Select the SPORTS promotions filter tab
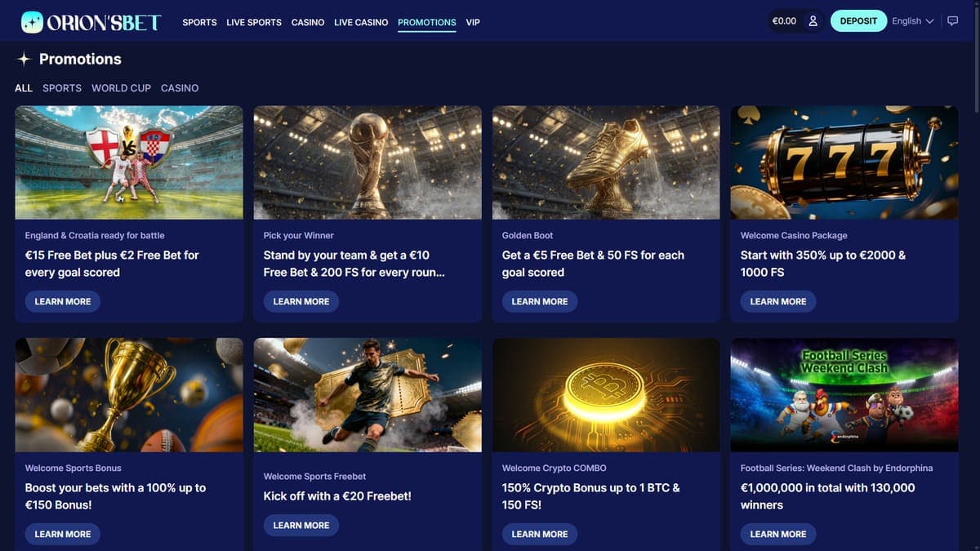 click(x=62, y=88)
